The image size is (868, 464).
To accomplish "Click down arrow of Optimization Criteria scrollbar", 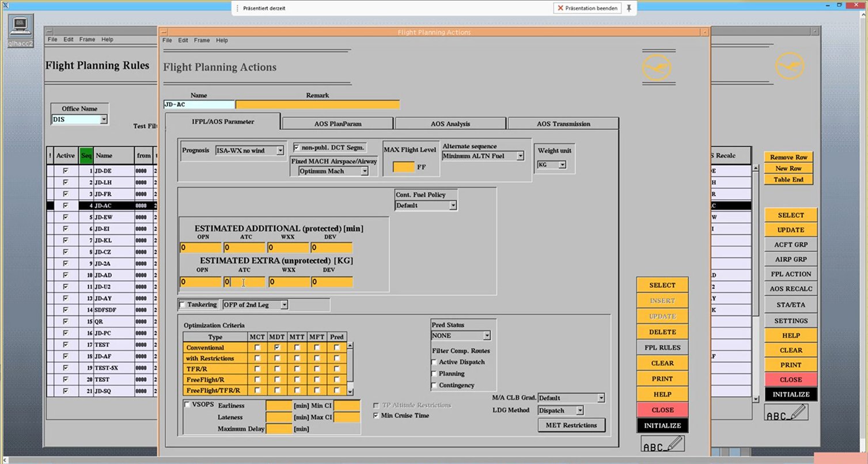I will click(x=350, y=391).
